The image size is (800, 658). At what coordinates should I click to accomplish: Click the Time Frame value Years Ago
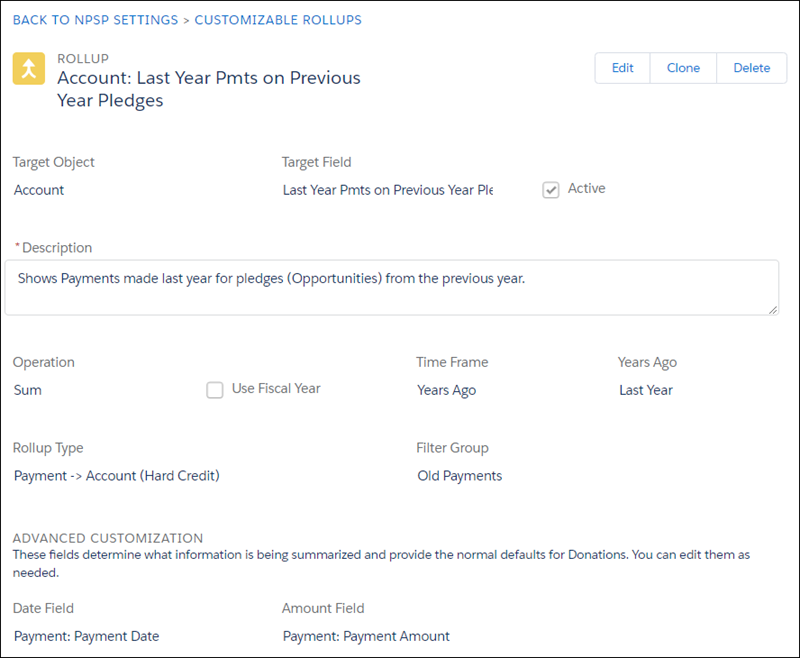click(x=446, y=391)
